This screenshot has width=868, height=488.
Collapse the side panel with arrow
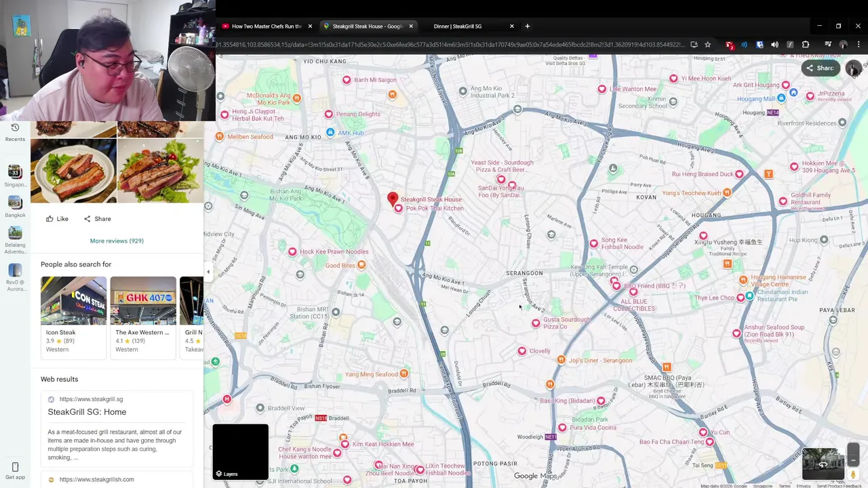point(208,272)
